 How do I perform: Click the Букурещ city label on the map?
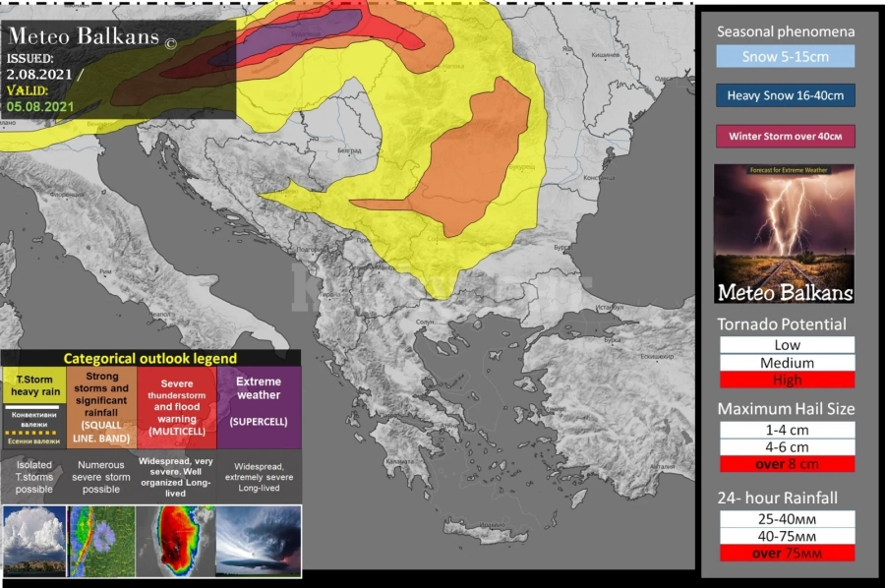[521, 167]
